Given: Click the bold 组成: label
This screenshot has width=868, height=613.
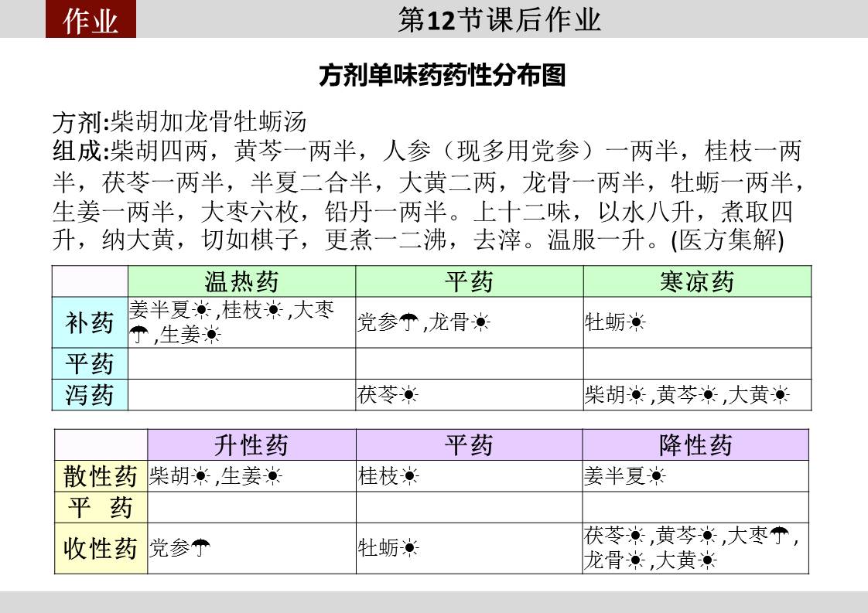Looking at the screenshot, I should [x=81, y=151].
